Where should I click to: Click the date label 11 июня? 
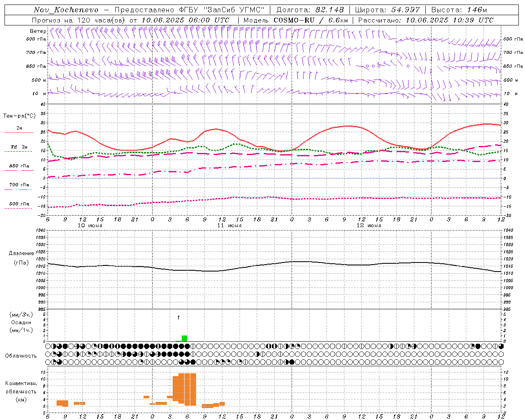point(229,225)
